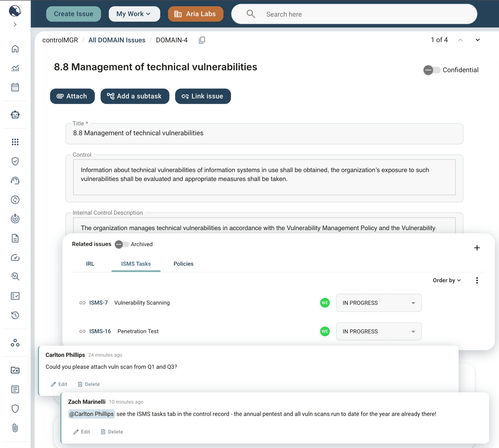The image size is (499, 448).
Task: Add a related issue with the plus icon
Action: pyautogui.click(x=477, y=248)
